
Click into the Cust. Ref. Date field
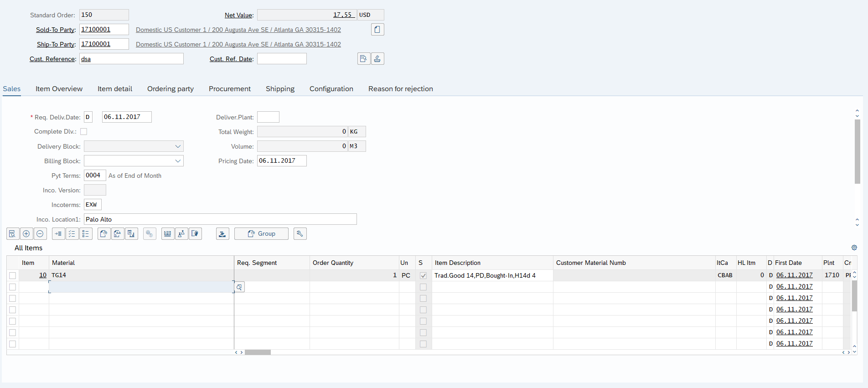pyautogui.click(x=282, y=59)
